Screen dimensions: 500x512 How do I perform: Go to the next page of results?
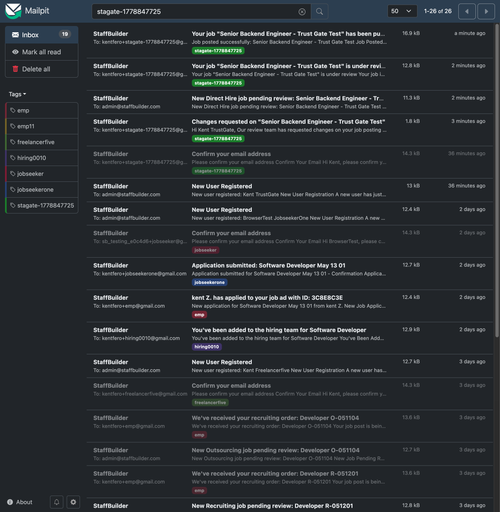click(x=486, y=12)
